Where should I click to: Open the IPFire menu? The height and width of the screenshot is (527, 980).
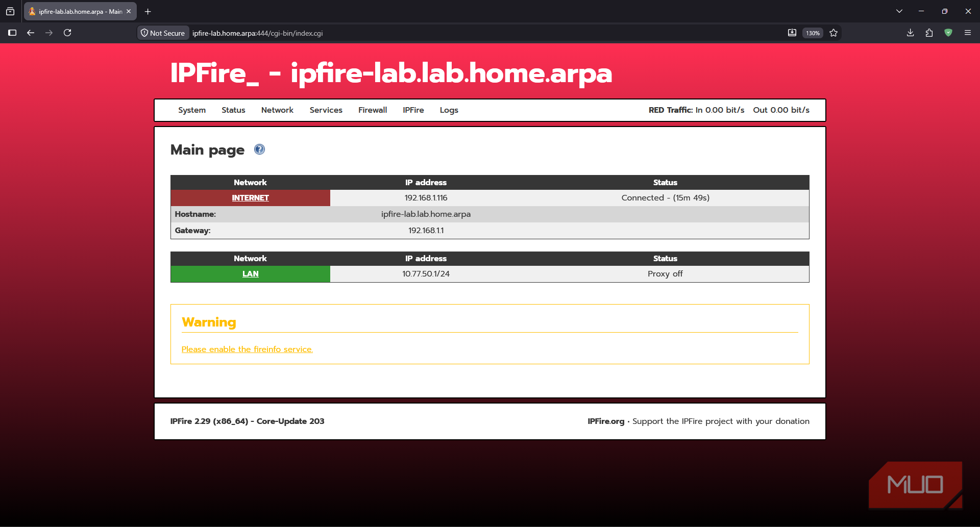(413, 110)
